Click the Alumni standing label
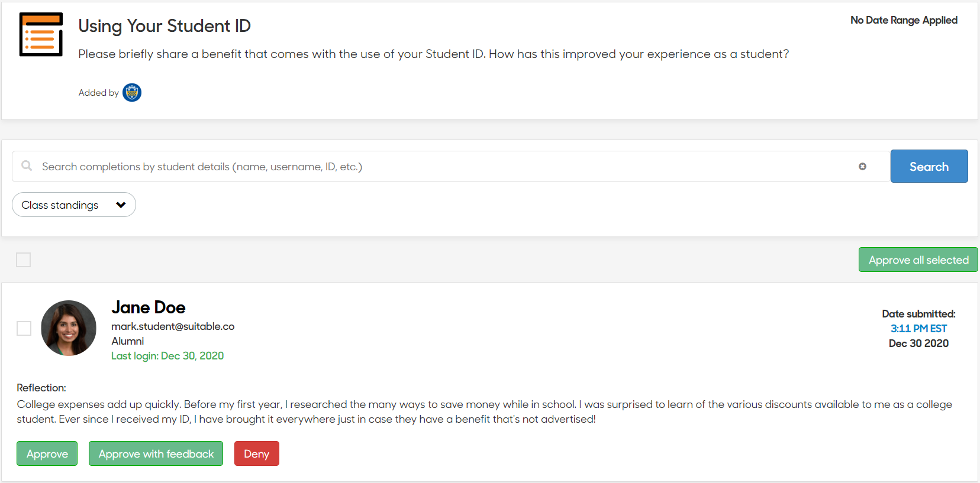Image resolution: width=980 pixels, height=483 pixels. 128,341
